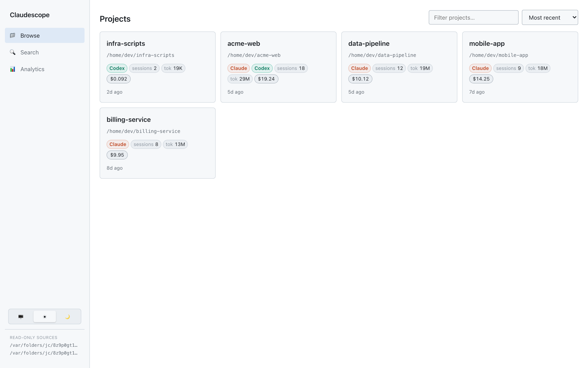Click the Claudescope app title

(30, 15)
